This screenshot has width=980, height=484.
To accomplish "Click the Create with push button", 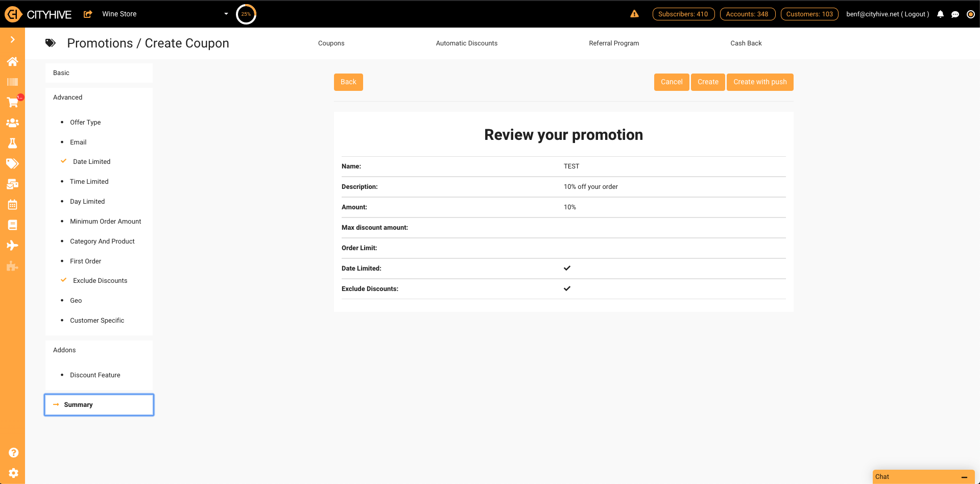I will [x=760, y=82].
